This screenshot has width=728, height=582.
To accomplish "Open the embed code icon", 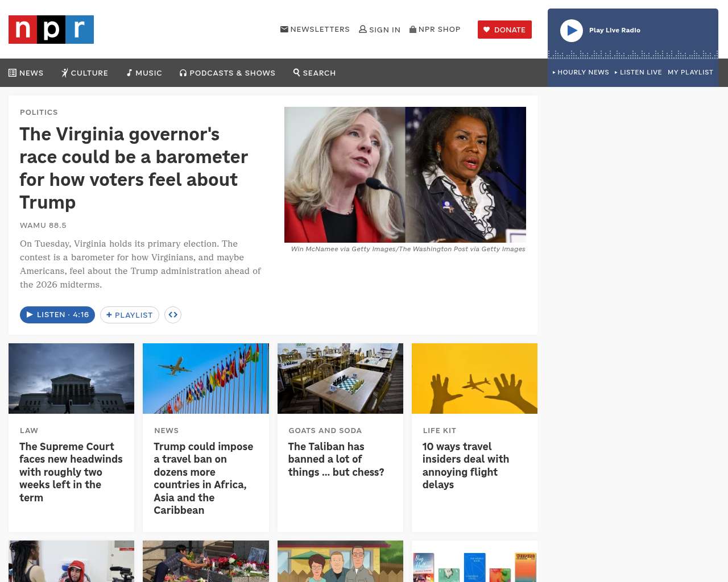I will coord(173,315).
